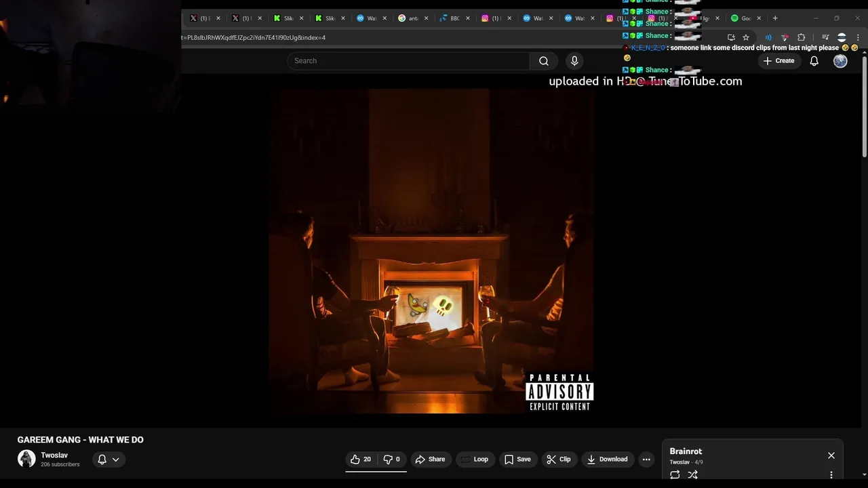Start voice search with the microphone
868x488 pixels.
(x=574, y=61)
